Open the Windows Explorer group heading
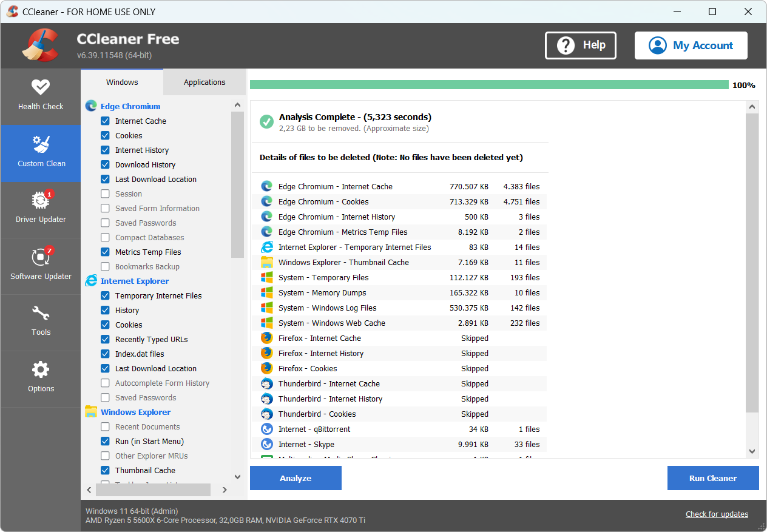The width and height of the screenshot is (767, 532). click(x=136, y=412)
